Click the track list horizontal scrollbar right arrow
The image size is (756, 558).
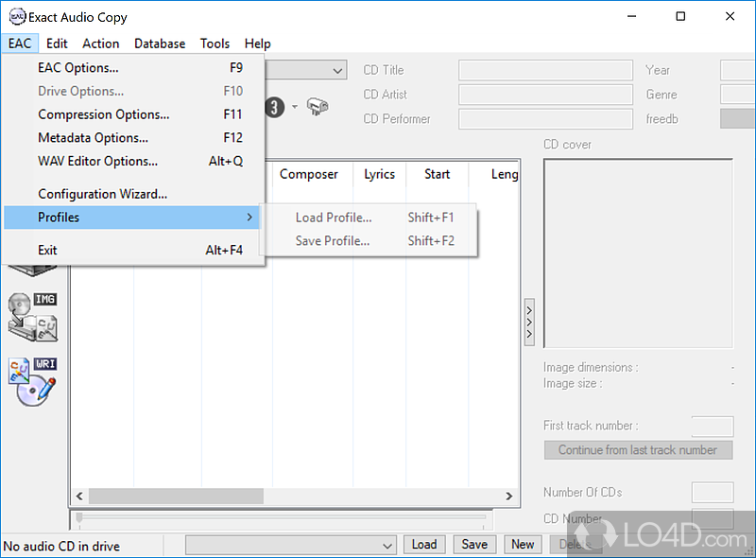[510, 497]
